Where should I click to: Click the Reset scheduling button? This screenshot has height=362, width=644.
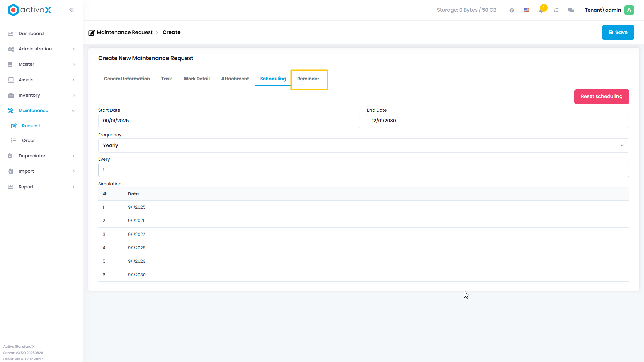(601, 96)
